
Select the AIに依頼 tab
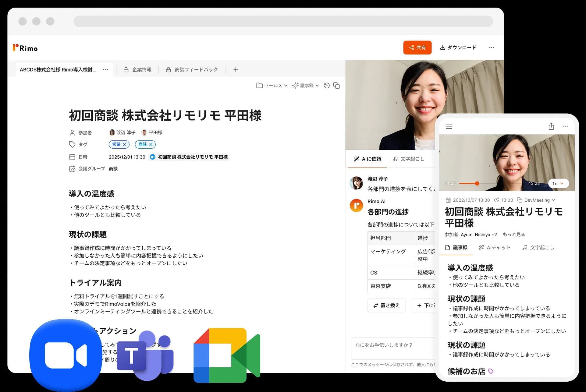367,159
